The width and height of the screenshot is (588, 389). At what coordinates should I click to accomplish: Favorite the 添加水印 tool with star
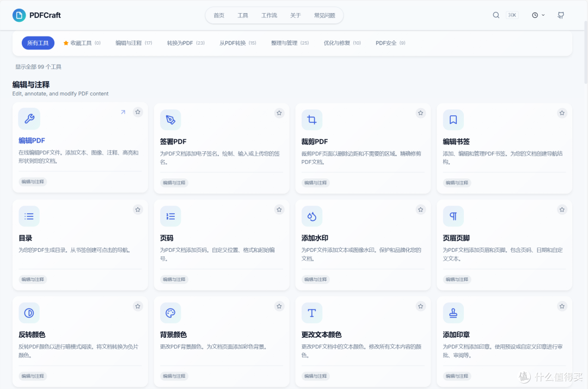pyautogui.click(x=421, y=210)
